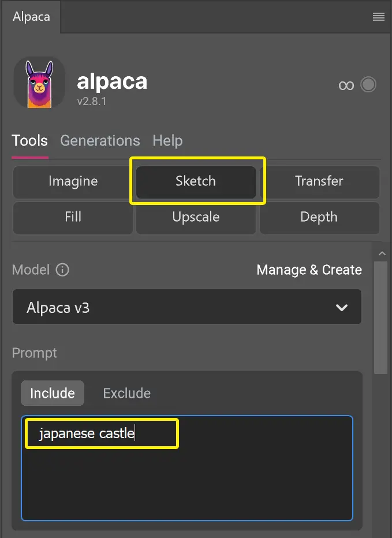Click in the japanese castle prompt field
The width and height of the screenshot is (392, 538).
click(187, 468)
